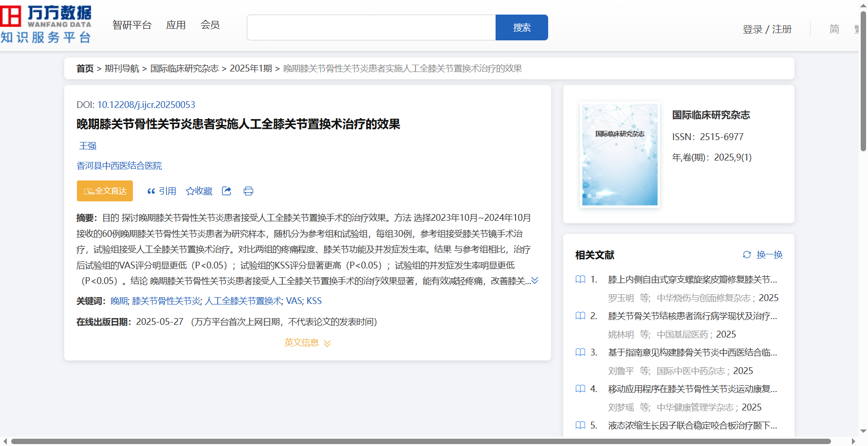Switch to simplified Chinese 简
The width and height of the screenshot is (868, 446).
coord(834,29)
